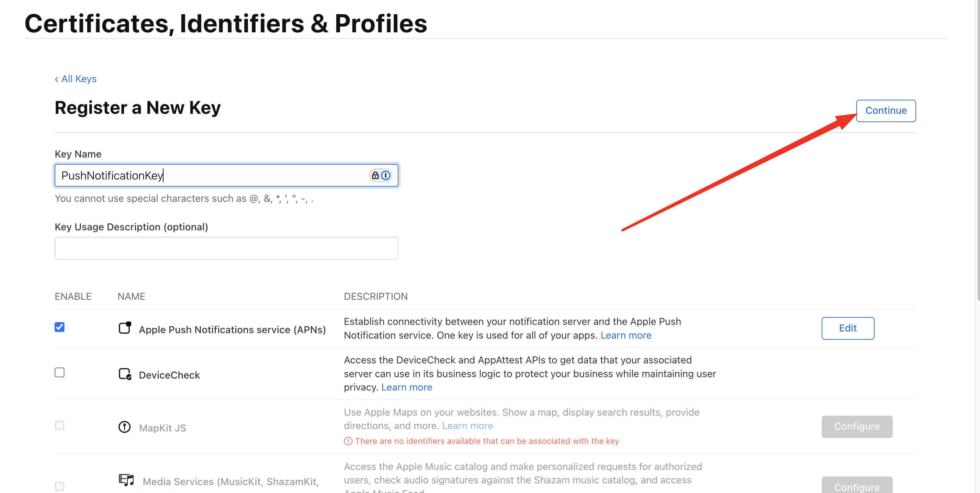
Task: Open Learn more link for DeviceCheck
Action: point(407,387)
